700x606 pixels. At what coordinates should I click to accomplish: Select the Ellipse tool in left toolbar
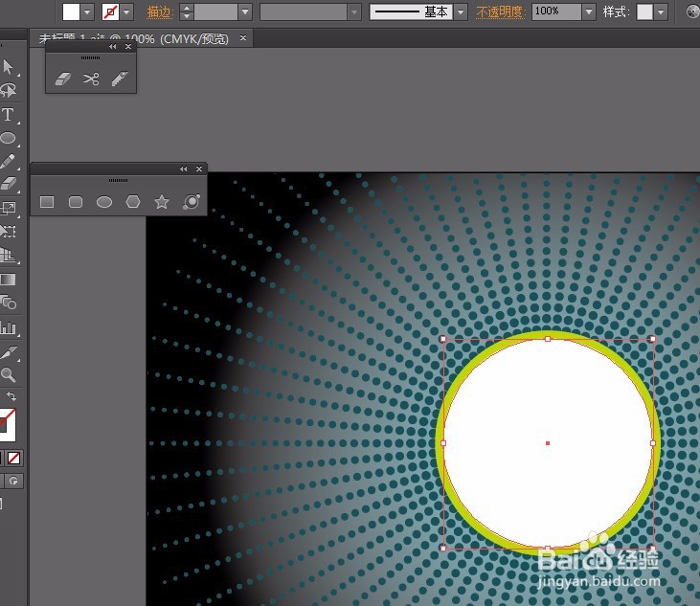(8, 138)
